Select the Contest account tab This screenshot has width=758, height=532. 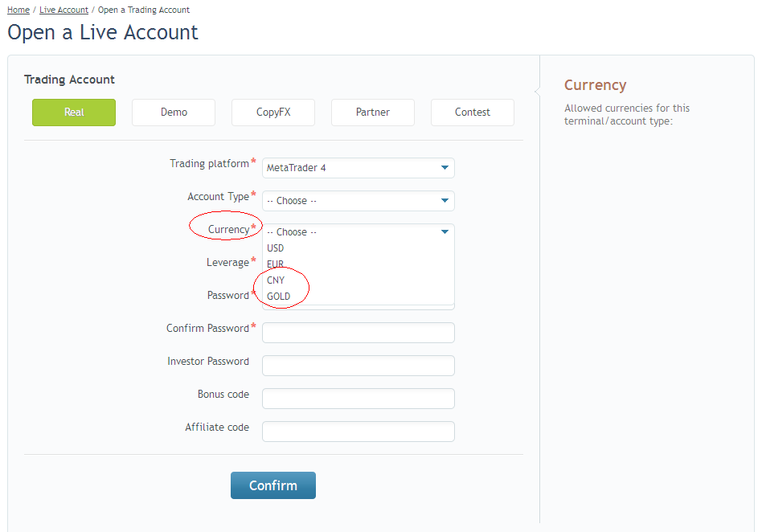click(x=473, y=113)
